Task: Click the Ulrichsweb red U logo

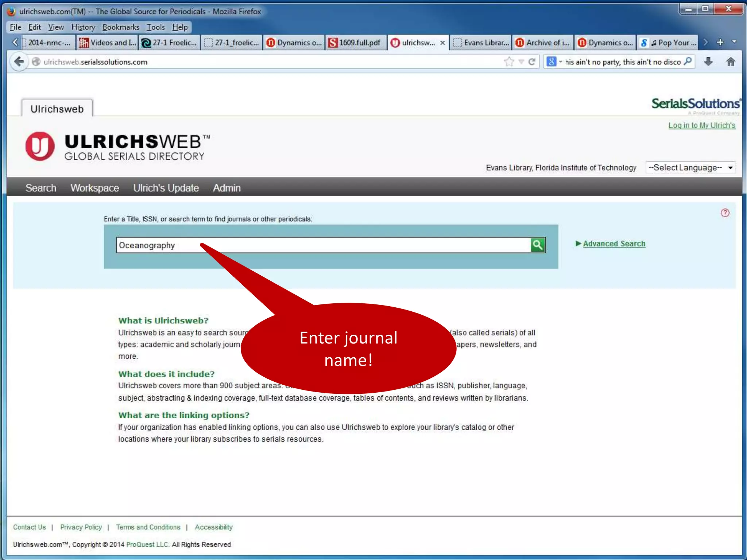Action: pos(40,146)
